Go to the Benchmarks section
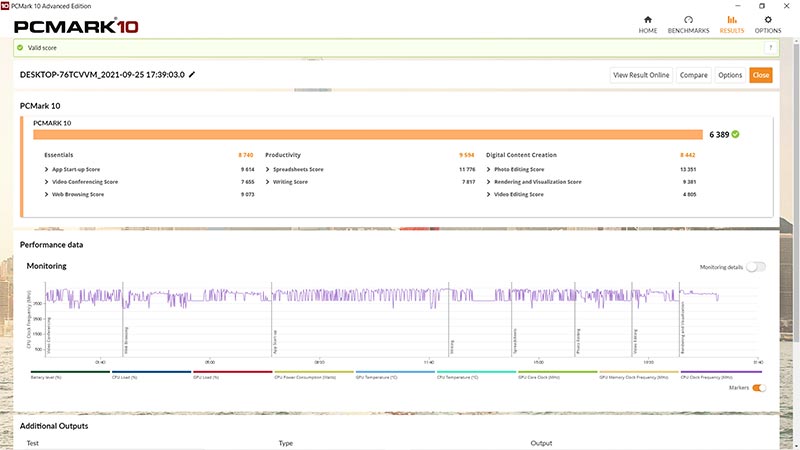 688,24
